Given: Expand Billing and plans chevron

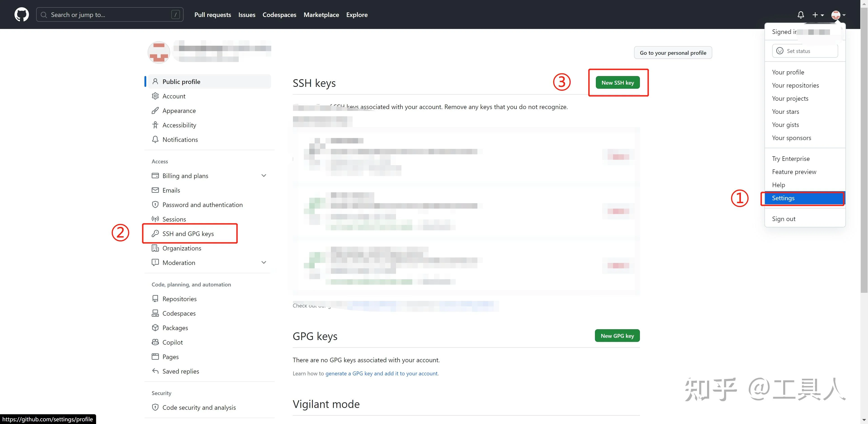Looking at the screenshot, I should pos(264,175).
